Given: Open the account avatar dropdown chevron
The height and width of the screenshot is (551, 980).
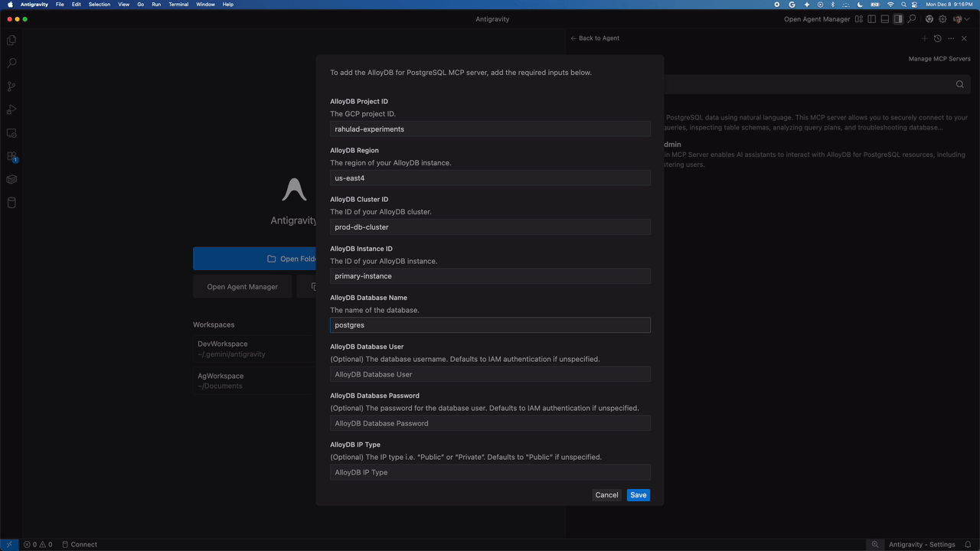Looking at the screenshot, I should (967, 19).
